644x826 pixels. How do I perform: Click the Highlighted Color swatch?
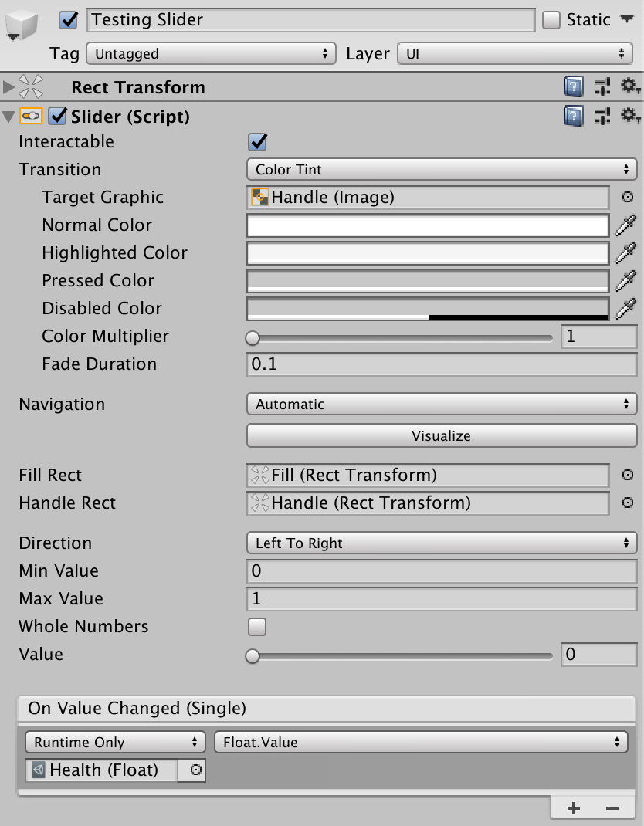(428, 253)
